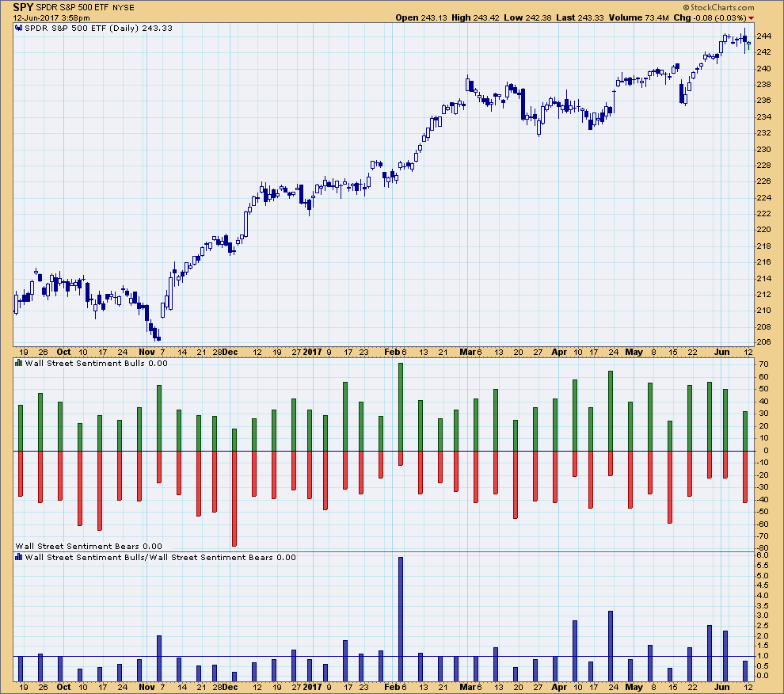
Task: Click the 70 label on sentiment axis
Action: tap(763, 364)
